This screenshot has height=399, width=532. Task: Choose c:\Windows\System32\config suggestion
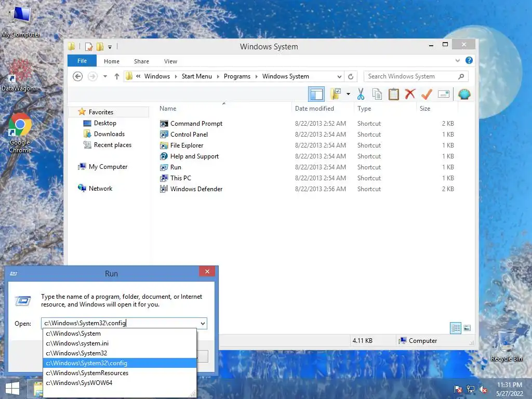pos(120,363)
